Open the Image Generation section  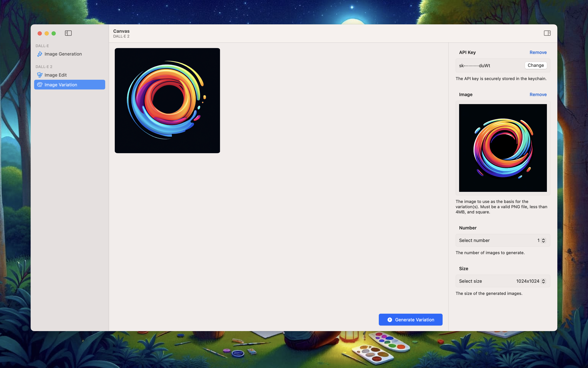pyautogui.click(x=63, y=54)
